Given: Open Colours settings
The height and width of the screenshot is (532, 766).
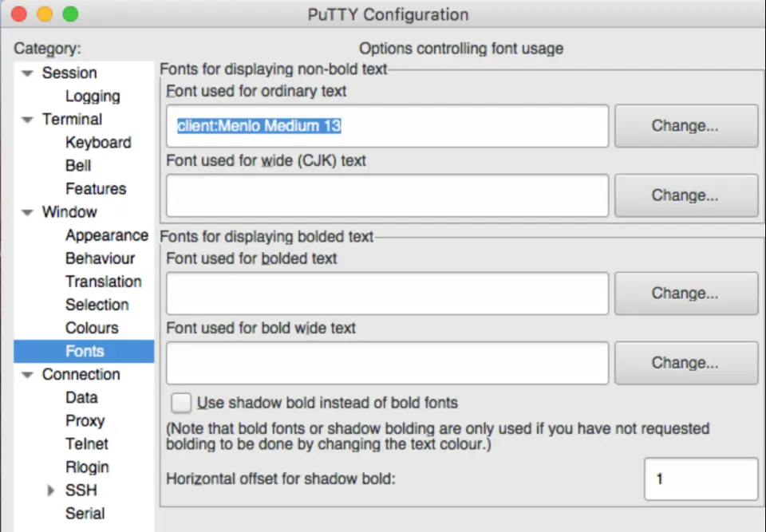Looking at the screenshot, I should 92,328.
